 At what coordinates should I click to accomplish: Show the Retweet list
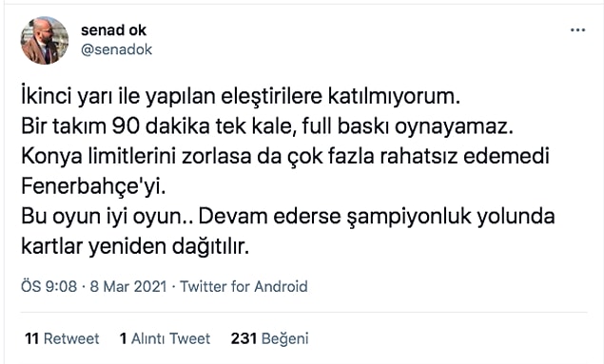(62, 338)
